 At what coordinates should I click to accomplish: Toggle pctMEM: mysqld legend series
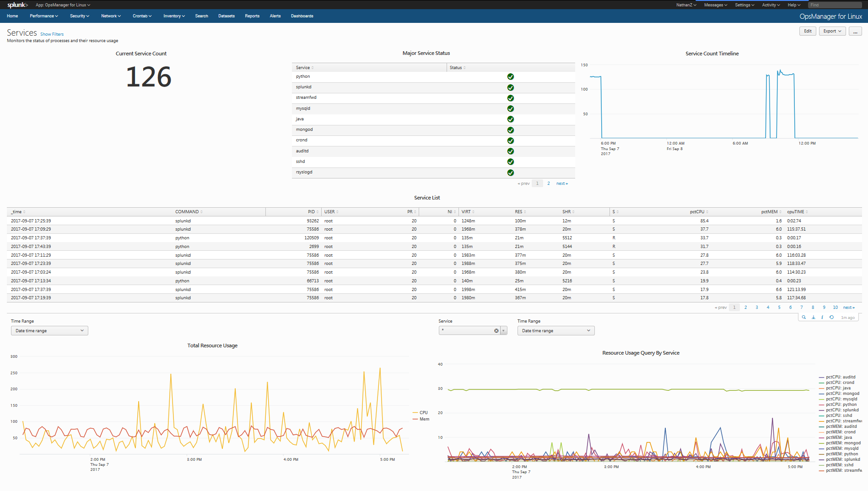[x=839, y=448]
